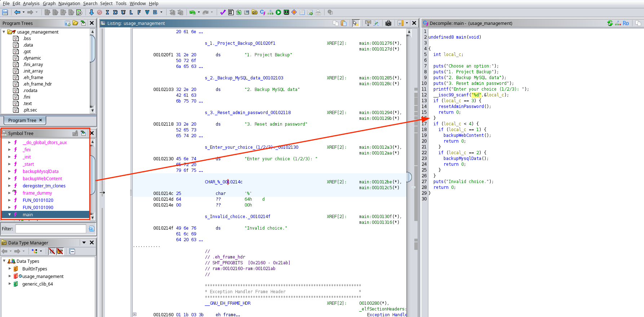Toggle navigation to non-function instructions (V icon)

(147, 12)
